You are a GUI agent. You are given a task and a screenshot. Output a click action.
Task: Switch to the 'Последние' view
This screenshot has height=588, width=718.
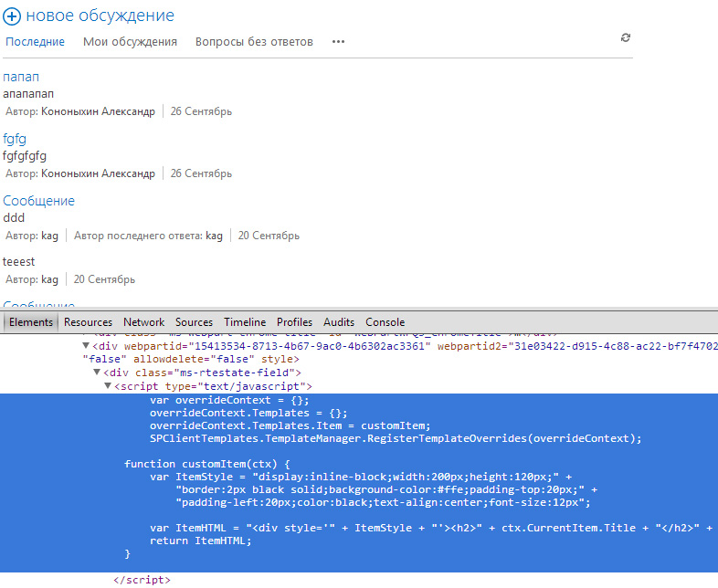36,42
